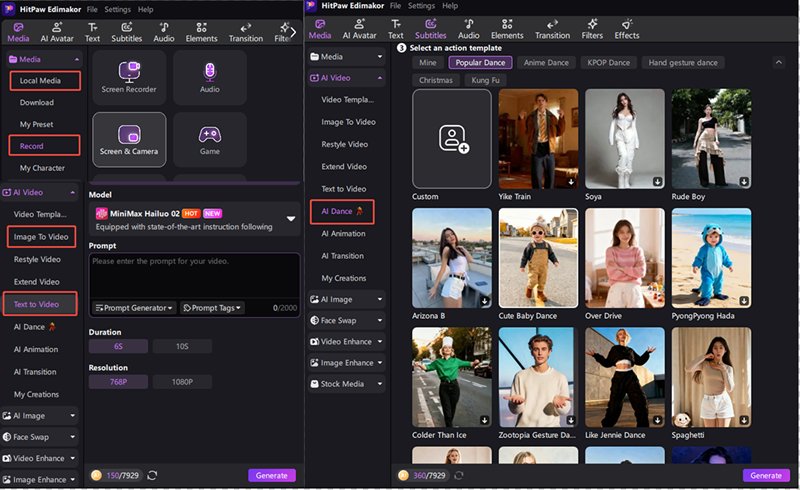Open Audio tab in right window toolbar
The height and width of the screenshot is (490, 800).
pos(468,29)
